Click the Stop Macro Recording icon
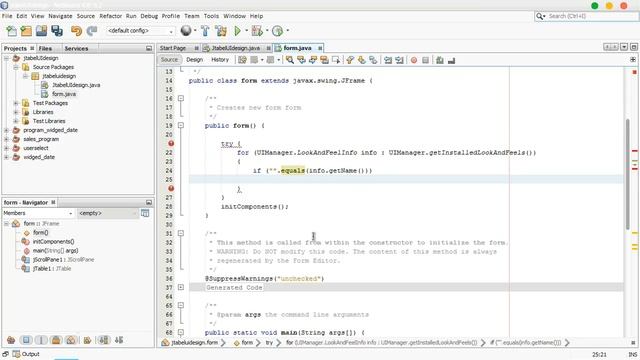The image size is (640, 360). (425, 60)
